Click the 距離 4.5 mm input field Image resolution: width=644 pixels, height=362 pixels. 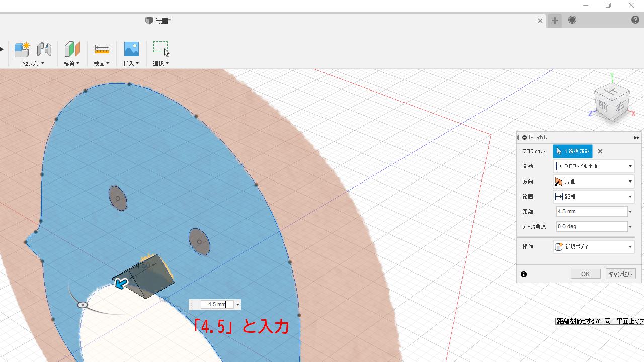pyautogui.click(x=592, y=212)
